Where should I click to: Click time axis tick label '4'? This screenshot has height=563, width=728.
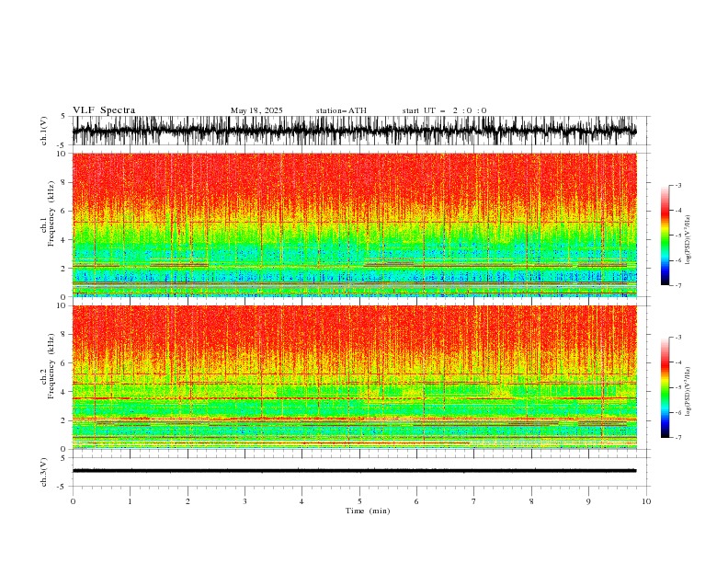point(301,501)
